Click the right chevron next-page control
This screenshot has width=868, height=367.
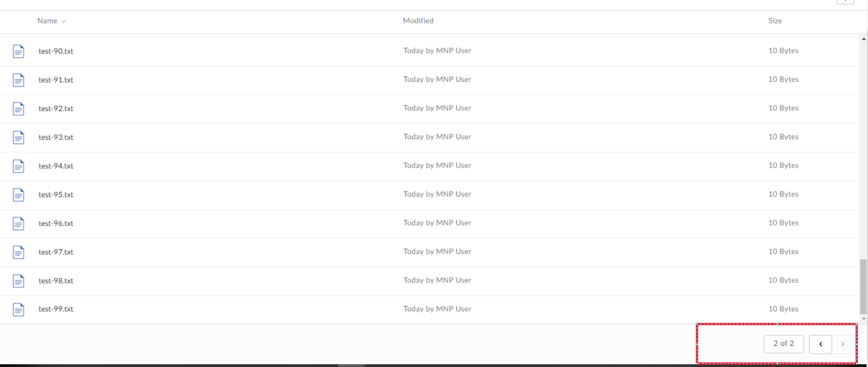843,344
